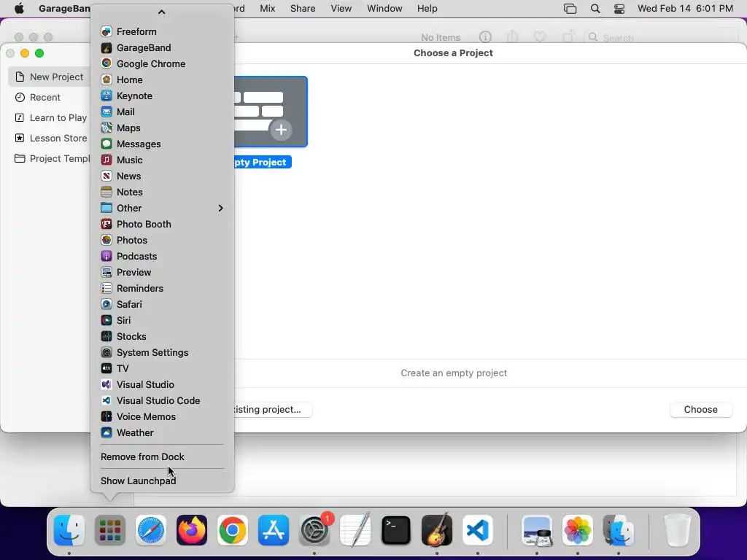Click the menu bar date and time
Screen dimensions: 747x560
click(685, 9)
